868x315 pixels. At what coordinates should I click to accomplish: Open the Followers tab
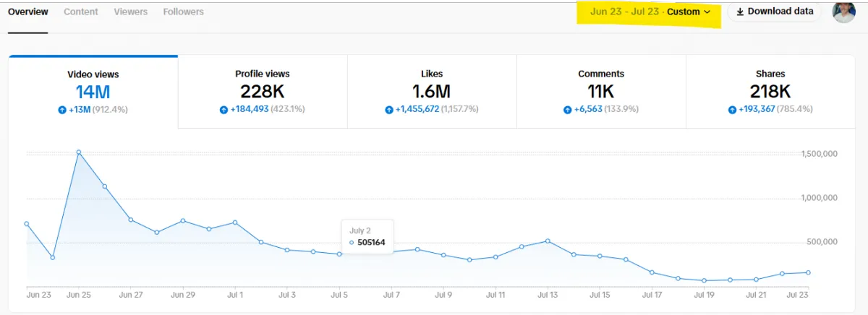[183, 12]
